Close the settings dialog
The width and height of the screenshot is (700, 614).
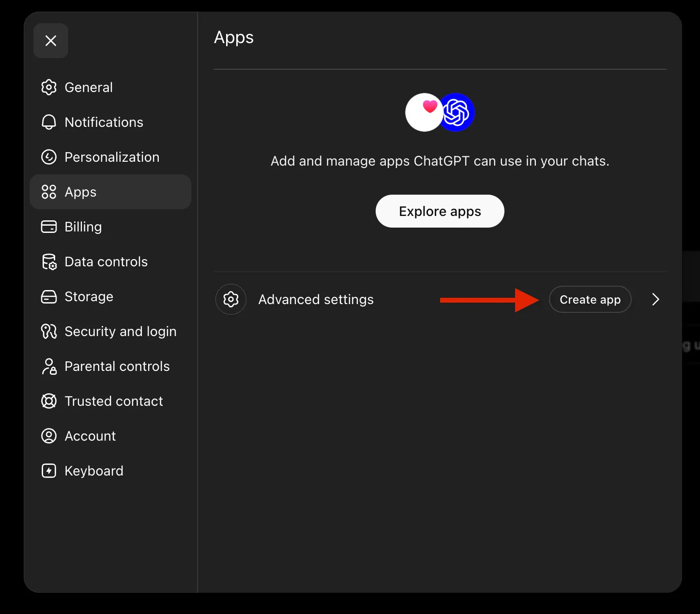[51, 41]
